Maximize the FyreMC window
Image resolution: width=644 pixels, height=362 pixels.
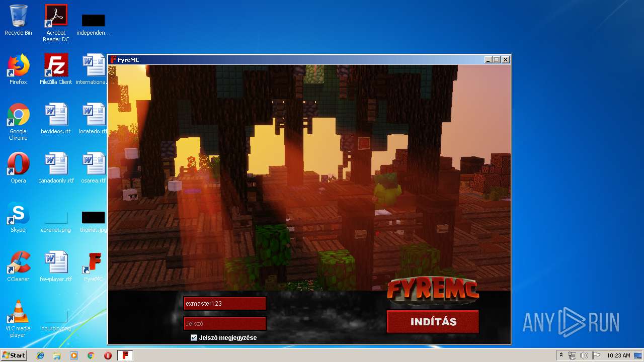497,60
